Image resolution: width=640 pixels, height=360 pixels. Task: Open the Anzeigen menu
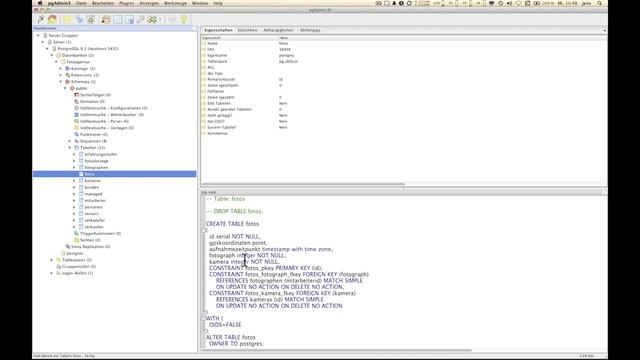(149, 3)
